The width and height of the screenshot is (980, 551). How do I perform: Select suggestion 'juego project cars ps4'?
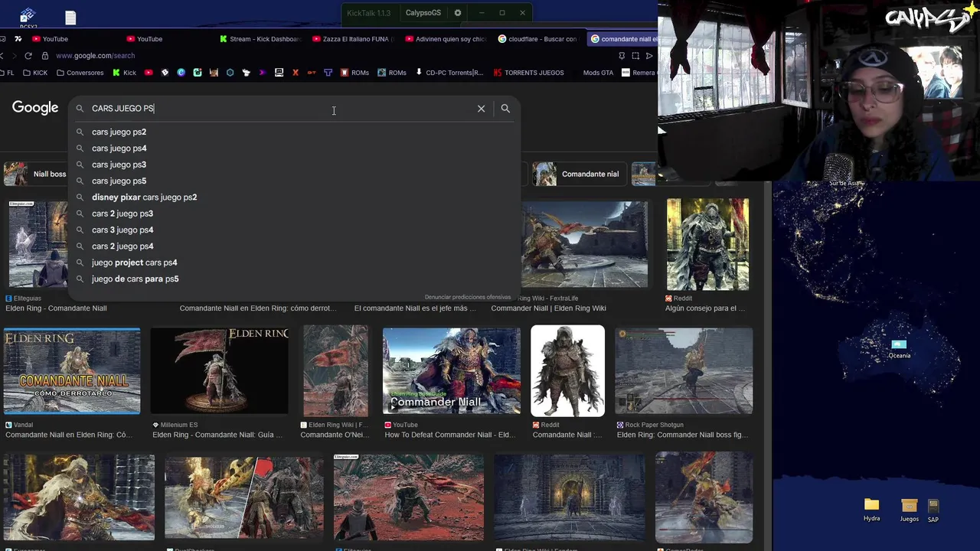pos(295,262)
